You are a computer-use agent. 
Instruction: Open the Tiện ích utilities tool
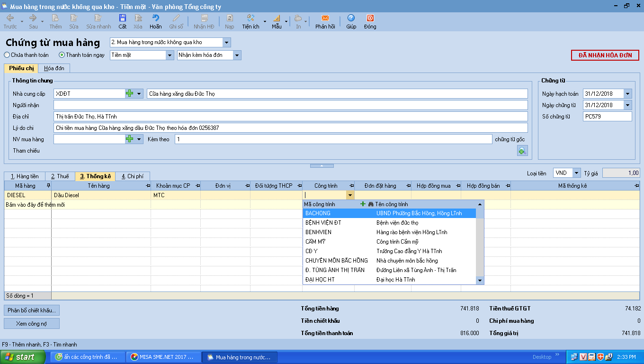click(250, 18)
